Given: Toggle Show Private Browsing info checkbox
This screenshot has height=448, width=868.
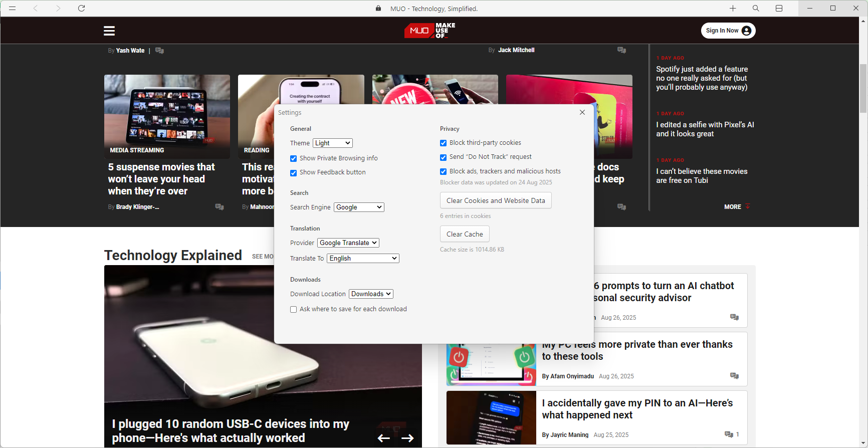Looking at the screenshot, I should pyautogui.click(x=294, y=159).
